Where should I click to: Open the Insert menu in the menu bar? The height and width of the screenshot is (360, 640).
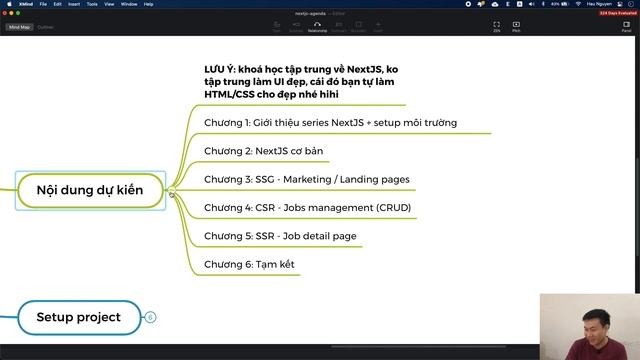click(x=74, y=4)
